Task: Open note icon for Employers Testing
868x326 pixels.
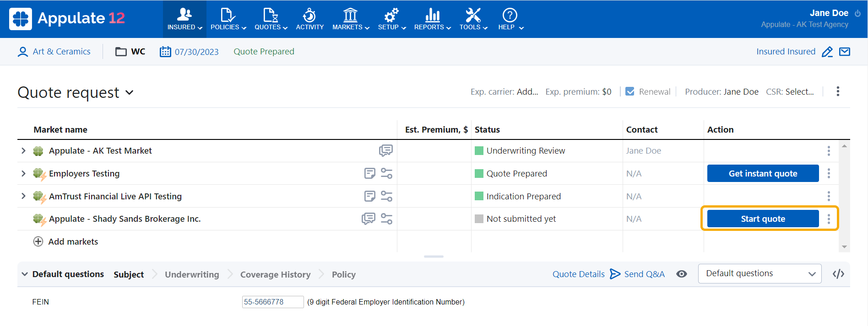Action: [369, 173]
